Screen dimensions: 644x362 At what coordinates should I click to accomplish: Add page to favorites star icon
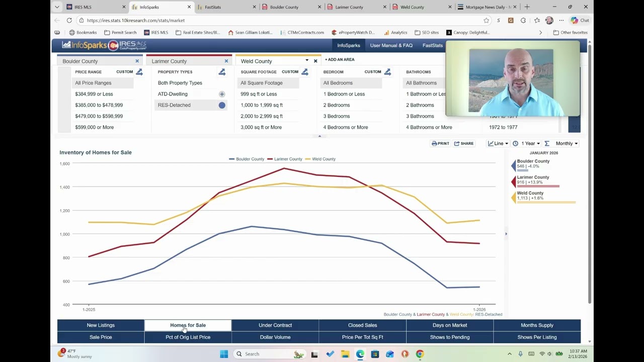tap(486, 21)
